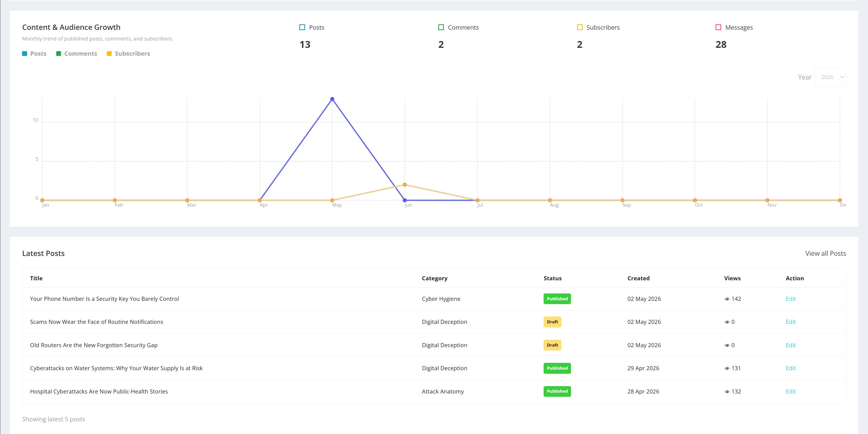This screenshot has height=434, width=868.
Task: Click Published badge on Water Systems row
Action: [557, 368]
